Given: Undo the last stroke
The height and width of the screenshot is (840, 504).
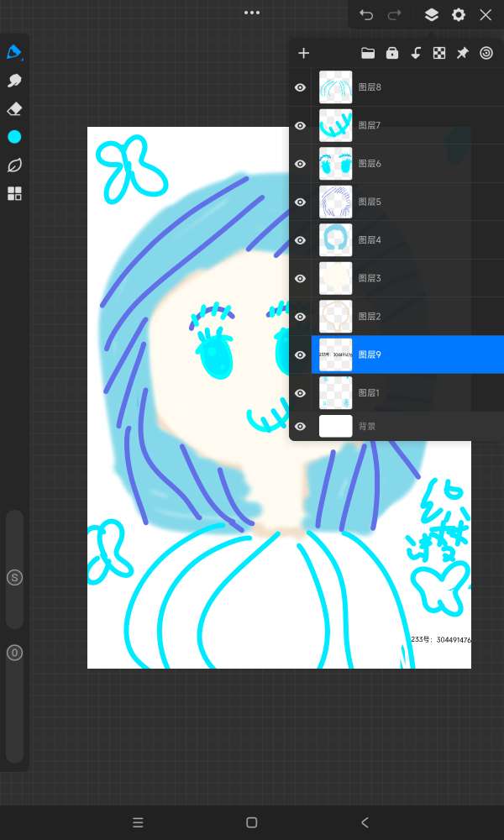Looking at the screenshot, I should [x=366, y=15].
